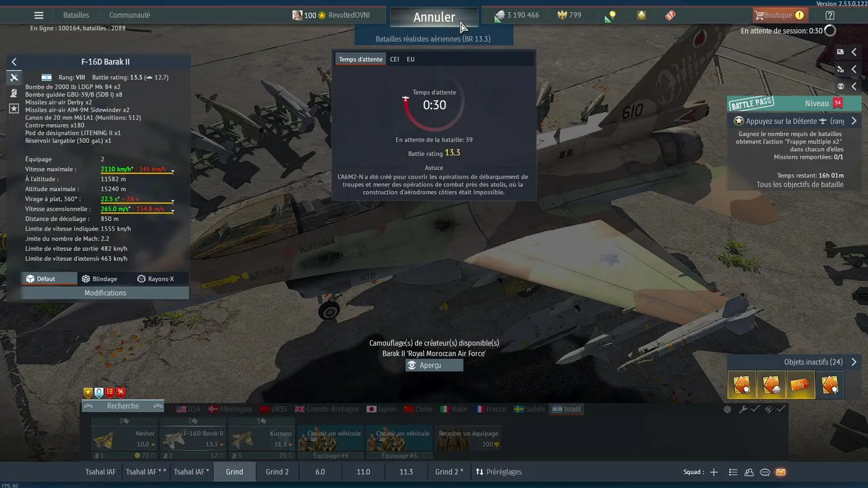The image size is (868, 488).
Task: Open the Boutique shop cart
Action: coord(779,15)
